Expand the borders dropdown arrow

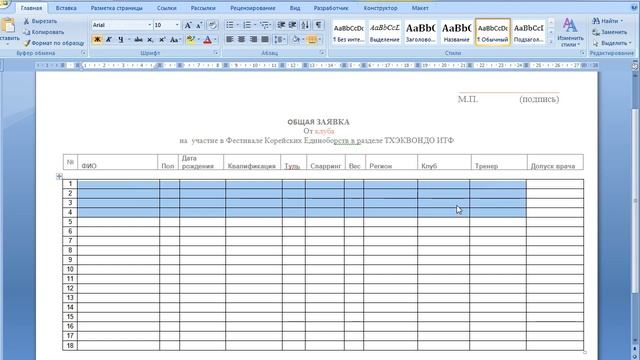[x=319, y=40]
